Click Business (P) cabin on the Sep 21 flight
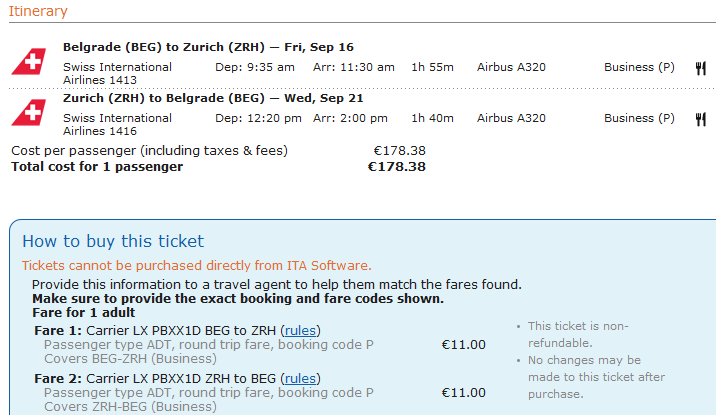The image size is (716, 415). tap(639, 118)
